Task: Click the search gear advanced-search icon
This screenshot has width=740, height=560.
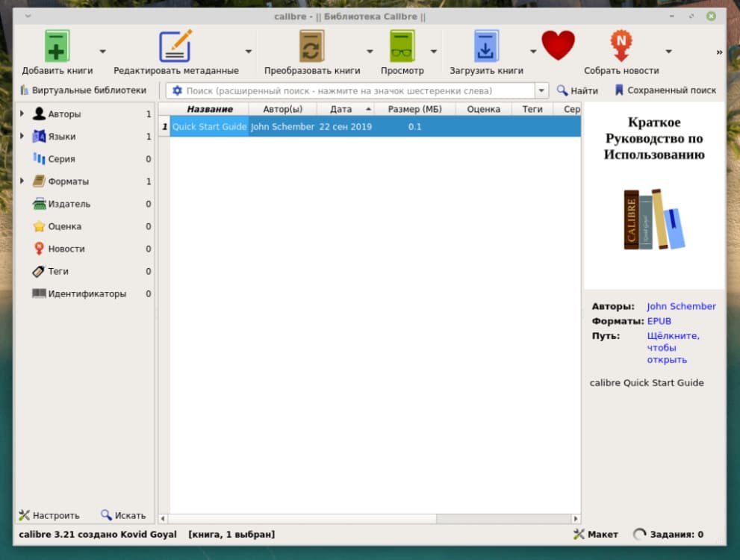Action: coord(177,90)
